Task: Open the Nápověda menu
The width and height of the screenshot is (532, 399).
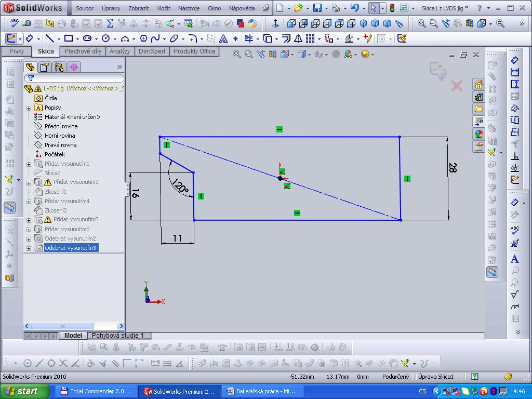Action: [242, 8]
